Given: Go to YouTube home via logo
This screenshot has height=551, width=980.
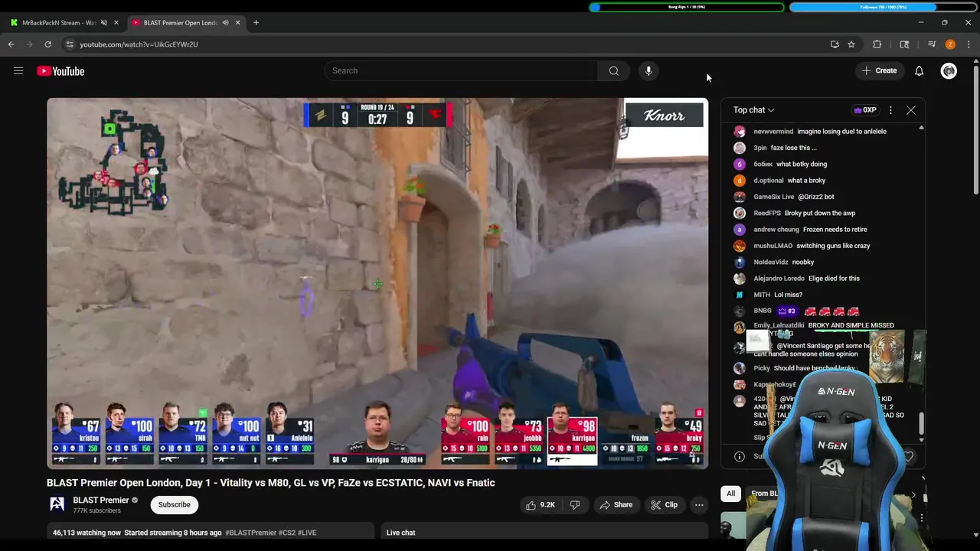Looking at the screenshot, I should [60, 71].
